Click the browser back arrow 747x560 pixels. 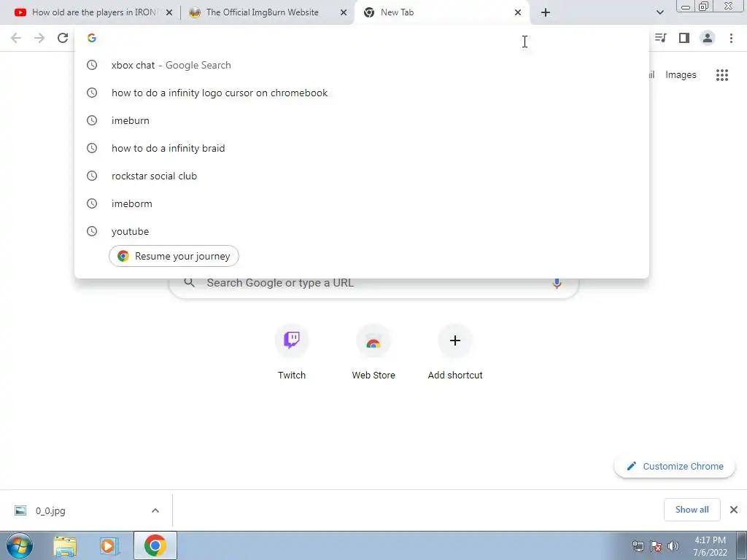[16, 38]
